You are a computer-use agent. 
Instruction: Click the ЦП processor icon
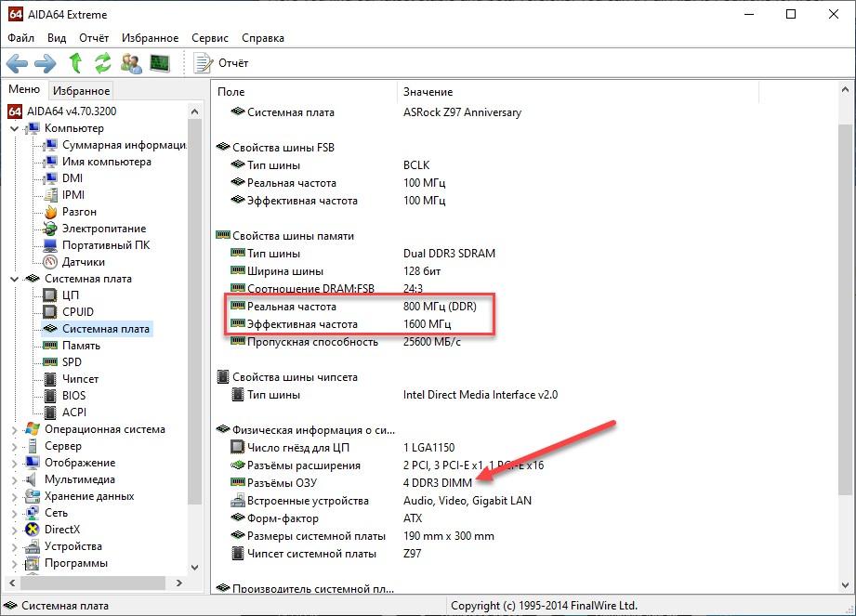pyautogui.click(x=50, y=295)
